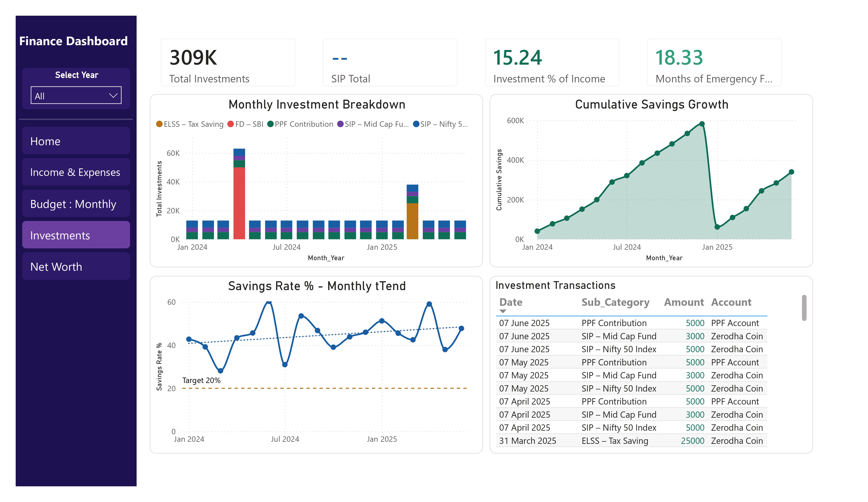This screenshot has width=868, height=502.
Task: Click the lowest point on the Savings Rate line
Action: coord(220,371)
